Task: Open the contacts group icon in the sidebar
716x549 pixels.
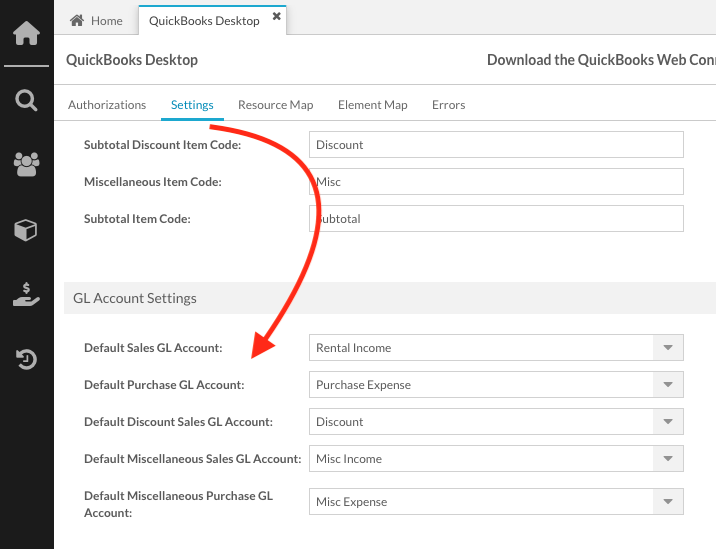Action: click(26, 164)
